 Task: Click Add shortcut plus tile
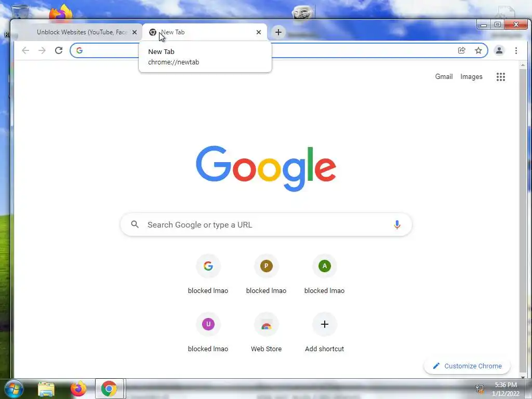click(x=324, y=332)
